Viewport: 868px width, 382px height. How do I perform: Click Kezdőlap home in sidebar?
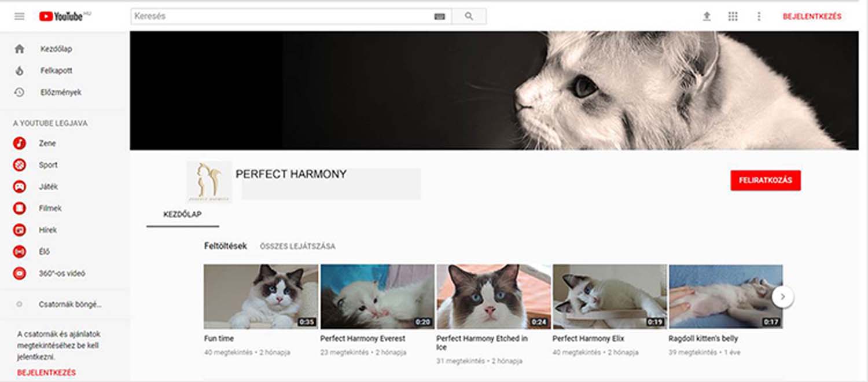56,49
